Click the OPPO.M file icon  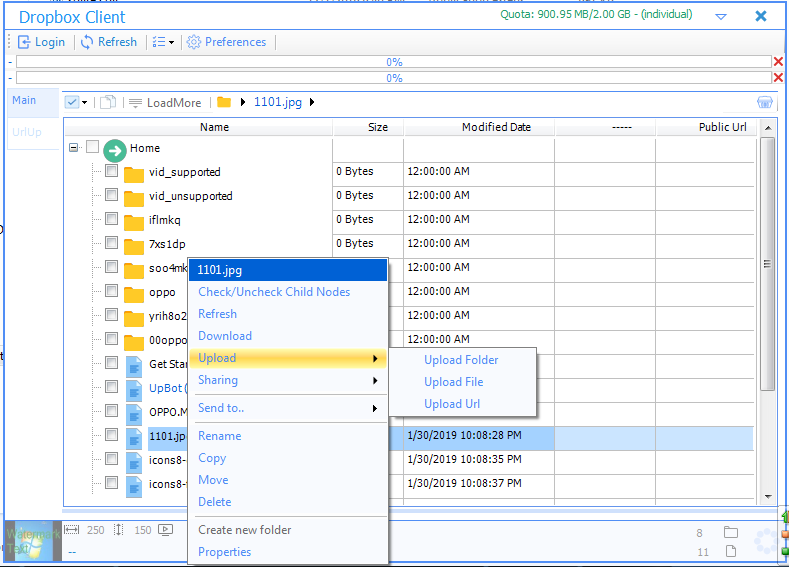pyautogui.click(x=134, y=415)
